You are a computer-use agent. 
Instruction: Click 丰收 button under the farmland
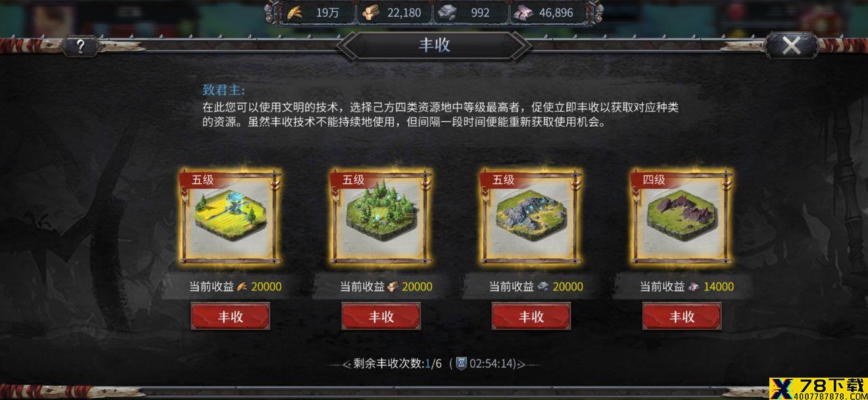[x=230, y=317]
